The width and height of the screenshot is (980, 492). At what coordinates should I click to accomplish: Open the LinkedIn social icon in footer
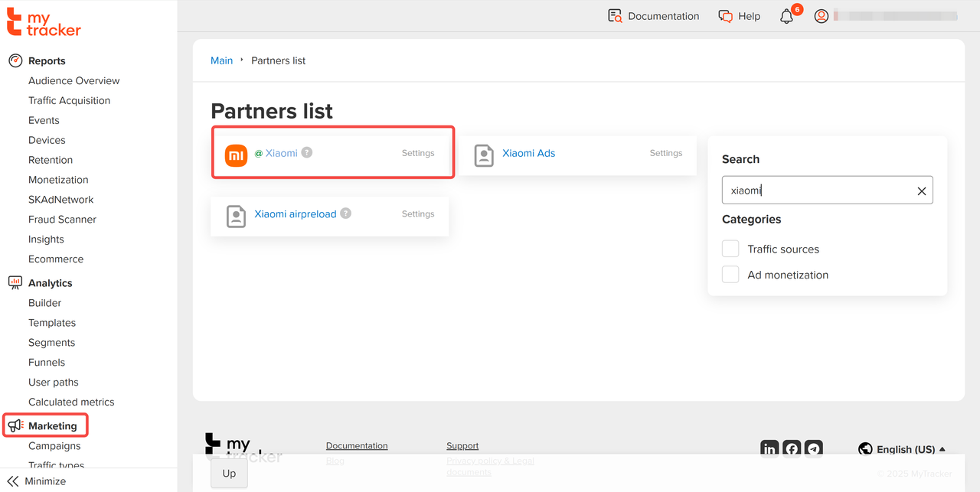tap(769, 449)
